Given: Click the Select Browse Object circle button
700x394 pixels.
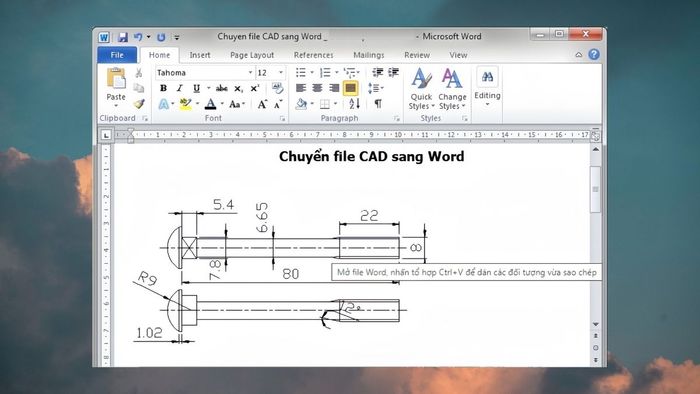Looking at the screenshot, I should click(596, 348).
